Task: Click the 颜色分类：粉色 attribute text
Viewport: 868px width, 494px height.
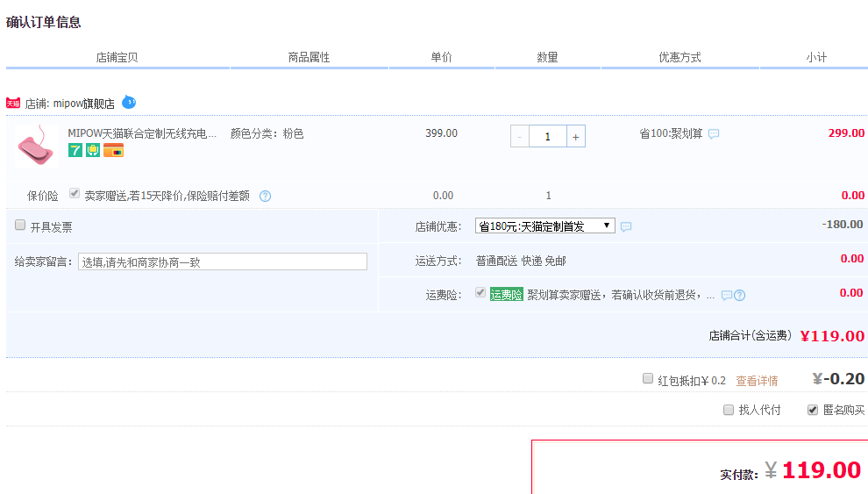Action: pos(267,133)
